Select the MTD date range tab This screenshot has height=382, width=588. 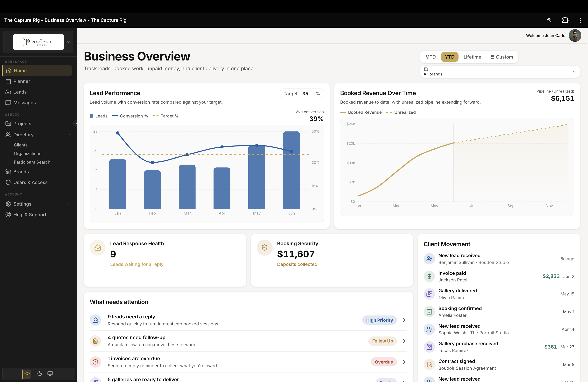(x=430, y=57)
